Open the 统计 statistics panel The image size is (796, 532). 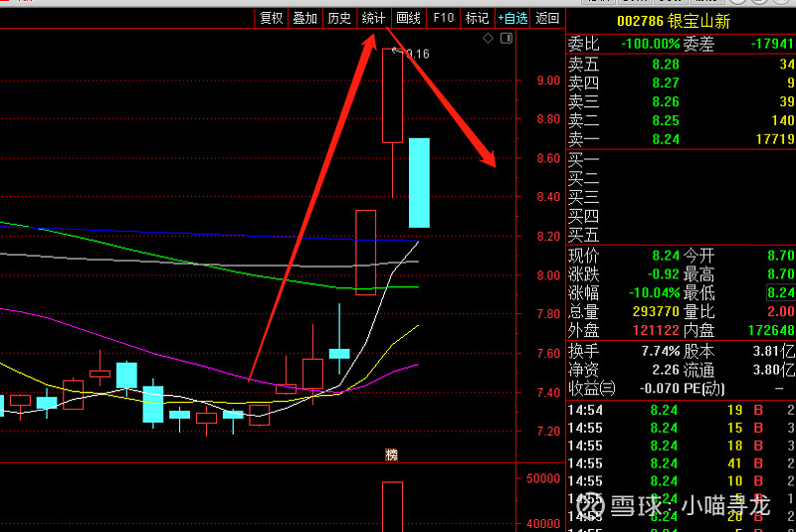click(x=374, y=18)
